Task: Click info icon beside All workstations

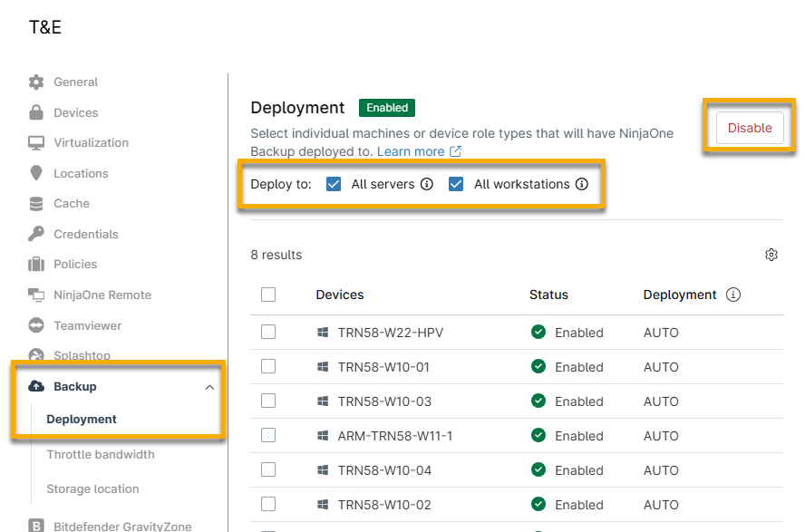Action: coord(582,184)
